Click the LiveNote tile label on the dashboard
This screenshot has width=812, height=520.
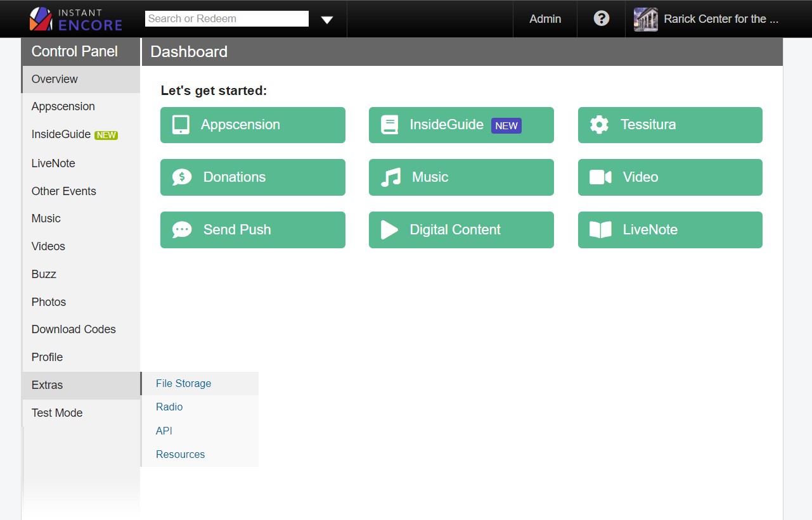[x=650, y=230]
